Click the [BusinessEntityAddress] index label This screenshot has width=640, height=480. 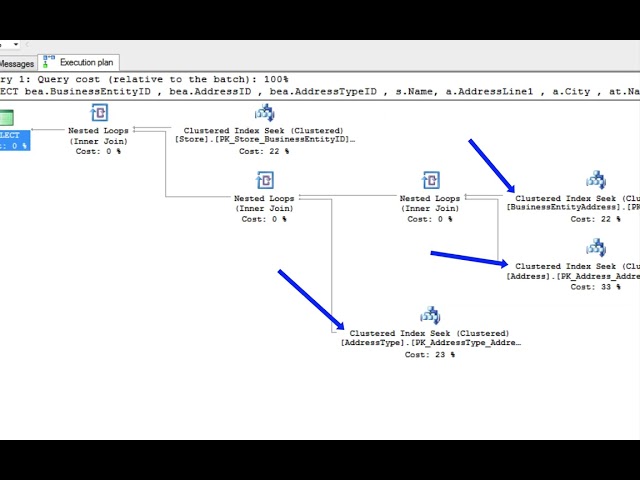coord(573,207)
